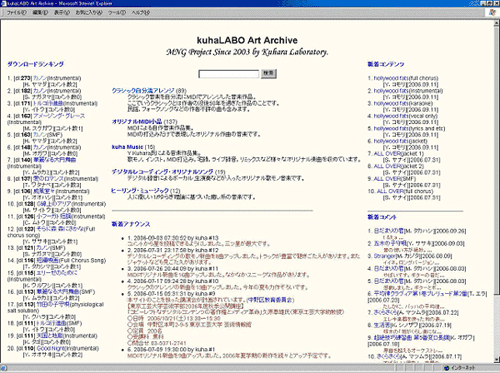
Task: Open the rank 2 カノン link with 182 downloads
Action: click(41, 91)
